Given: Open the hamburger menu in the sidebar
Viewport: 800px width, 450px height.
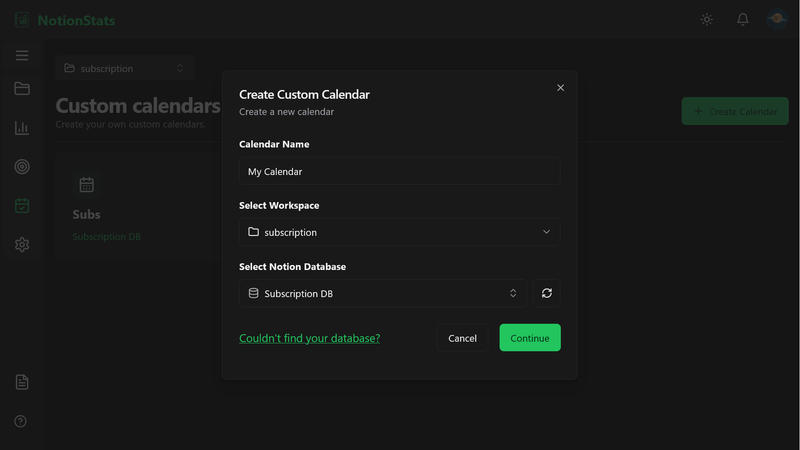Looking at the screenshot, I should pyautogui.click(x=22, y=55).
